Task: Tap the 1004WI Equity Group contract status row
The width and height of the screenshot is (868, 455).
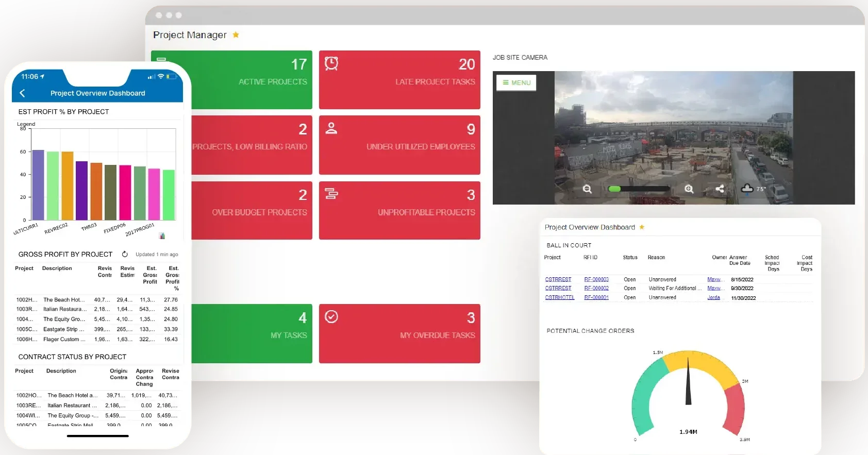Action: point(97,415)
